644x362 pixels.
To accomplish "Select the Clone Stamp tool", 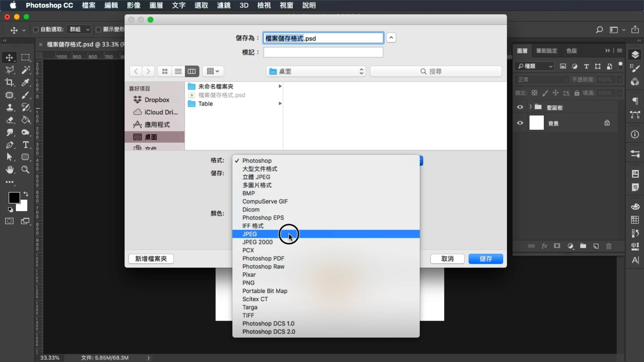I will [9, 108].
